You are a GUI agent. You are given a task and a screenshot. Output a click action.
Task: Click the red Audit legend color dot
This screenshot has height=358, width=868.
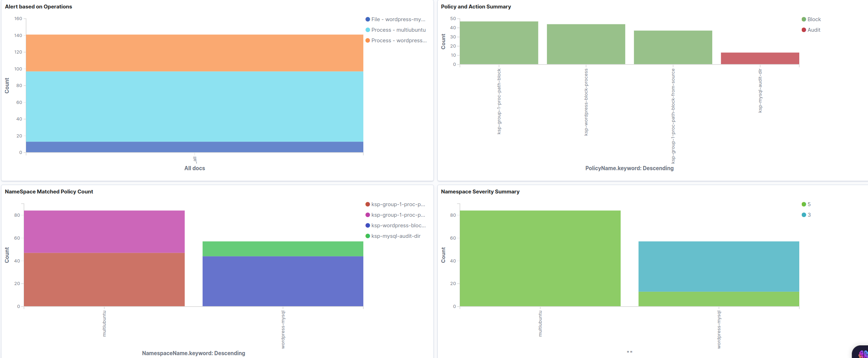click(804, 30)
